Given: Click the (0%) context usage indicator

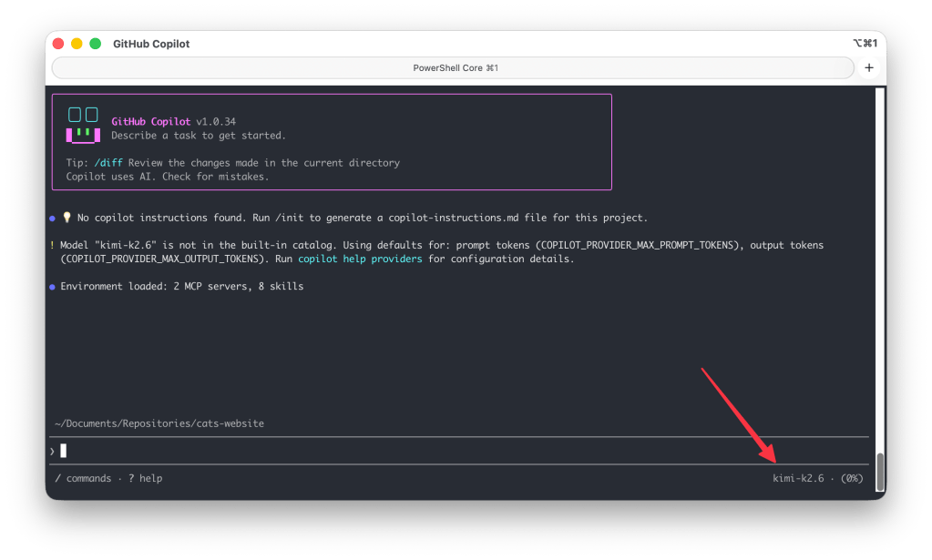Looking at the screenshot, I should click(x=852, y=478).
